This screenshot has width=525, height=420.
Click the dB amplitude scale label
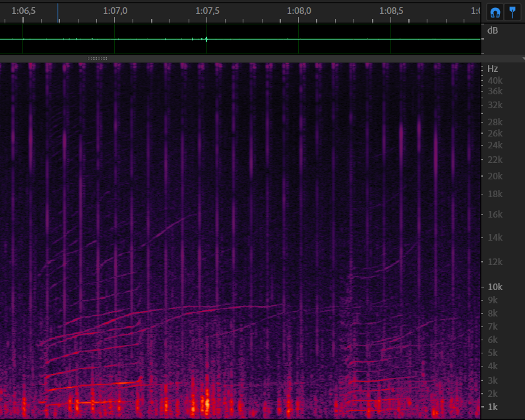pos(493,30)
